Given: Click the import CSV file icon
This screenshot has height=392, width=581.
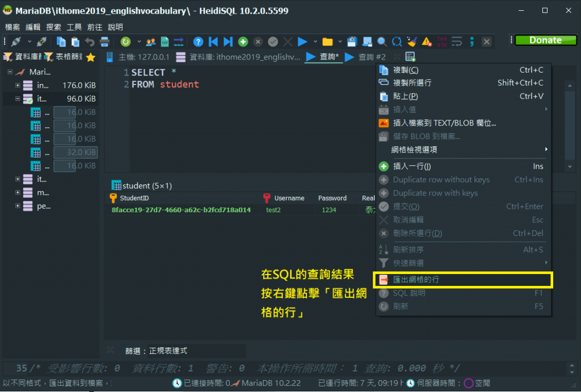Looking at the screenshot, I should pos(165,41).
